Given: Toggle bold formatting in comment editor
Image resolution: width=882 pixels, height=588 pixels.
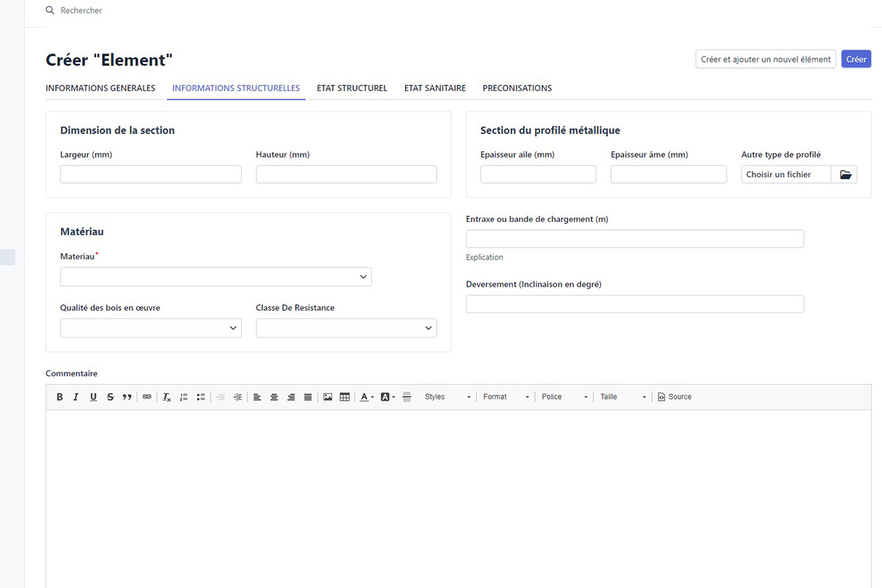Looking at the screenshot, I should pyautogui.click(x=60, y=397).
